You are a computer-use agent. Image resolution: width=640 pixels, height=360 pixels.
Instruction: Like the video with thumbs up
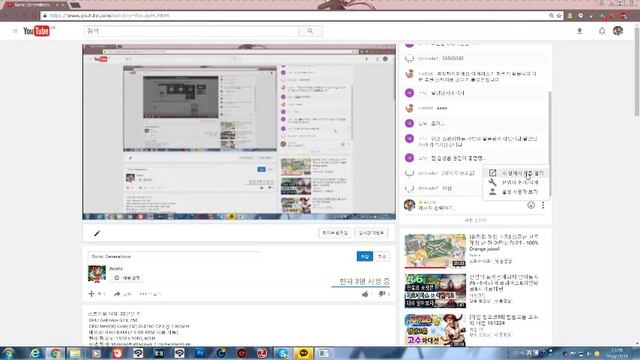pos(365,294)
